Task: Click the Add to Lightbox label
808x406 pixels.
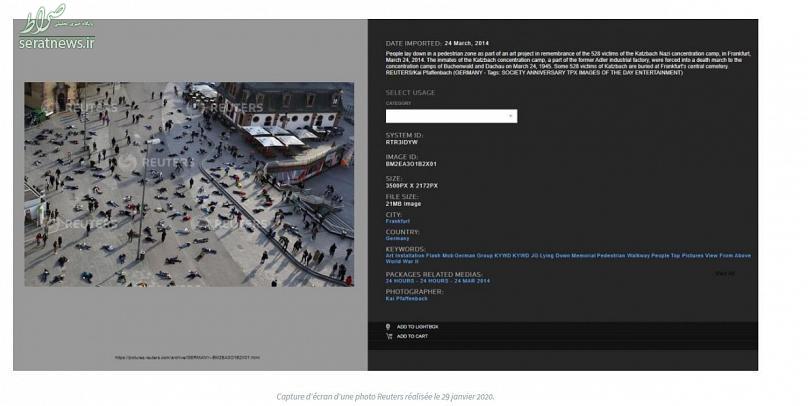Action: pyautogui.click(x=417, y=327)
